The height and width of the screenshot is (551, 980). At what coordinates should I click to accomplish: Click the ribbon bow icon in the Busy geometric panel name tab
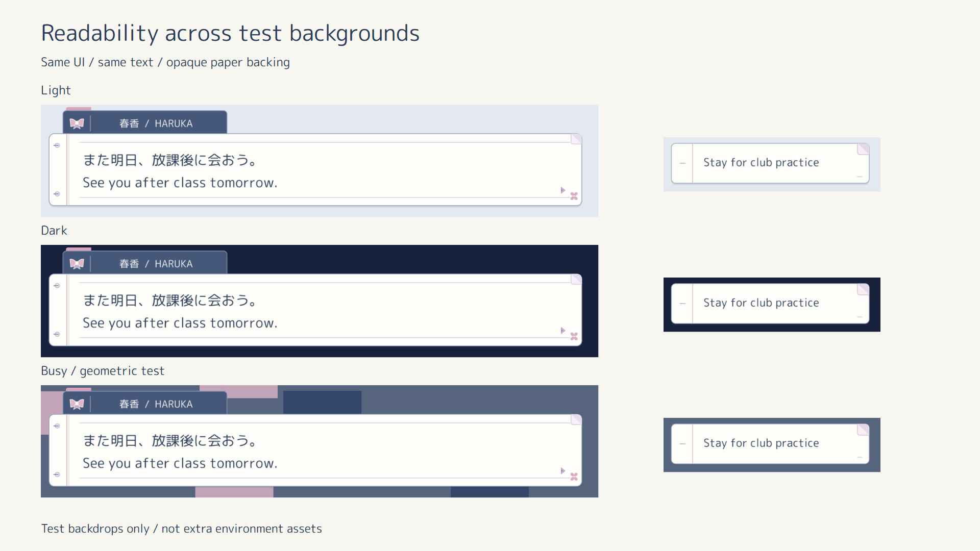click(77, 404)
